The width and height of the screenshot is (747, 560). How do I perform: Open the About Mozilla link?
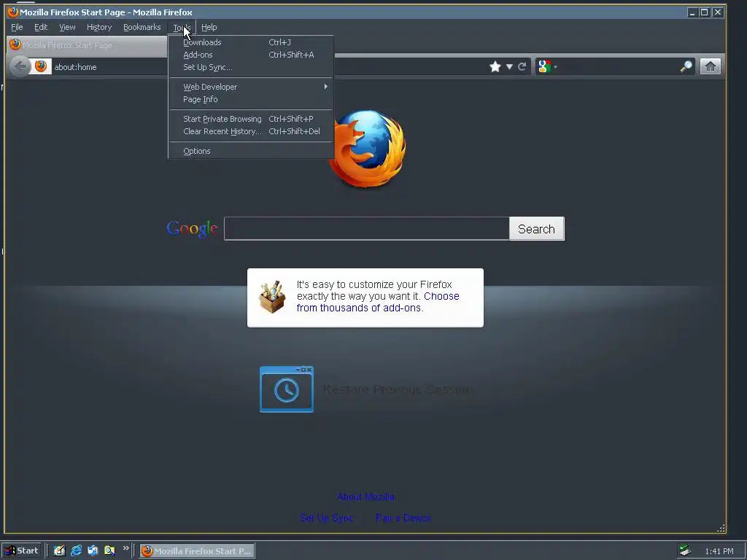click(x=365, y=497)
